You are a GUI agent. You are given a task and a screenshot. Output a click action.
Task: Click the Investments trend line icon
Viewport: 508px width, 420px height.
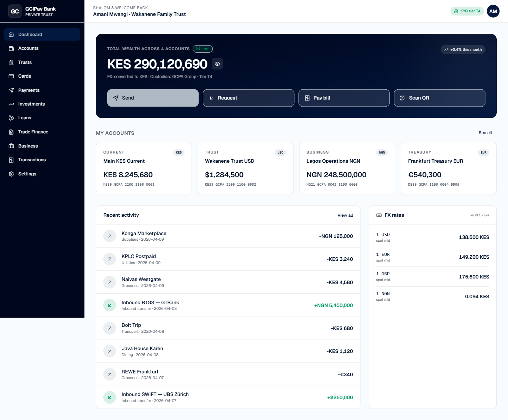[11, 104]
